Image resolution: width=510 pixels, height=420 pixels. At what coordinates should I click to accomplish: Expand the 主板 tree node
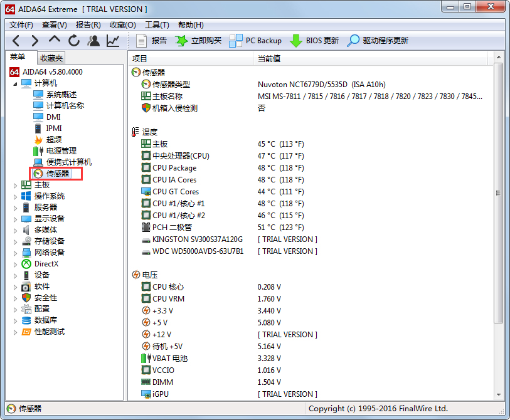(x=15, y=186)
